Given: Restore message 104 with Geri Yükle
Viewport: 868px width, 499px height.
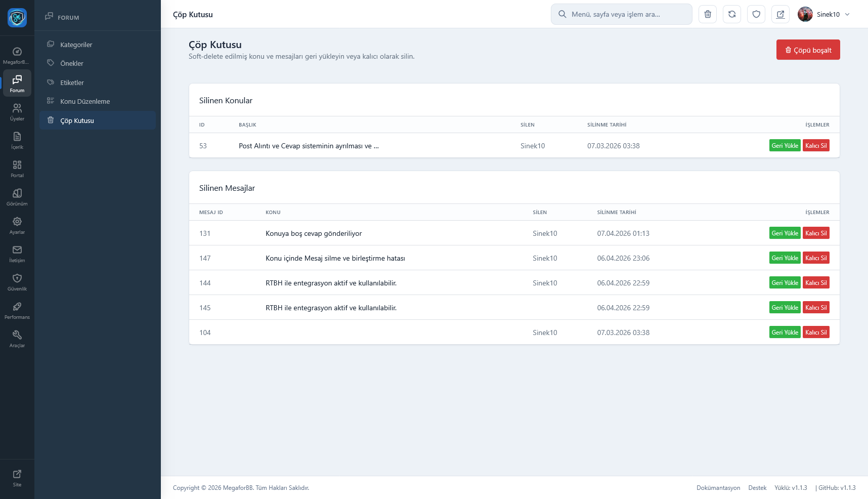Looking at the screenshot, I should point(785,332).
